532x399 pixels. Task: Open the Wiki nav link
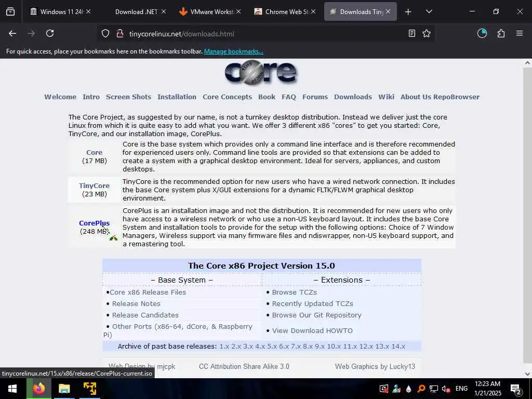point(386,97)
